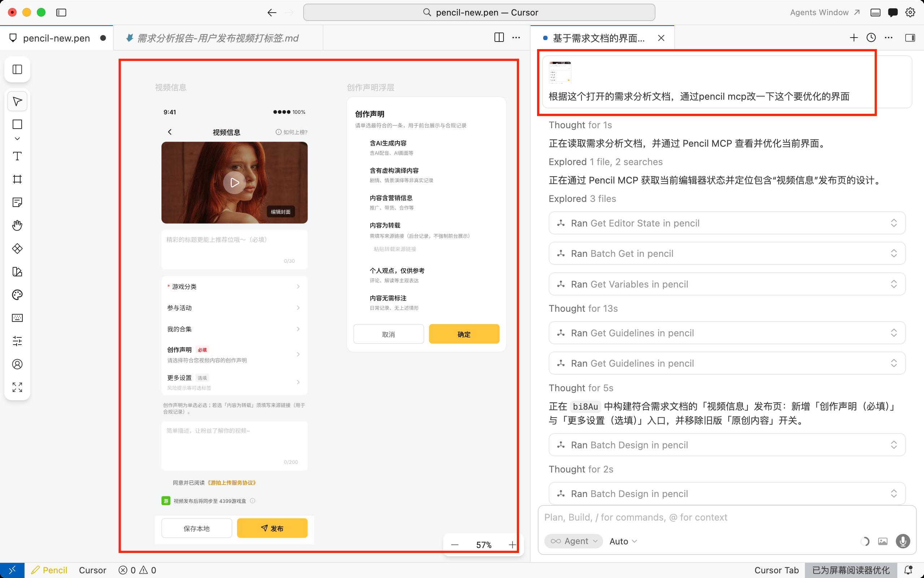Click the video play button in canvas
The width and height of the screenshot is (924, 578).
pos(235,183)
